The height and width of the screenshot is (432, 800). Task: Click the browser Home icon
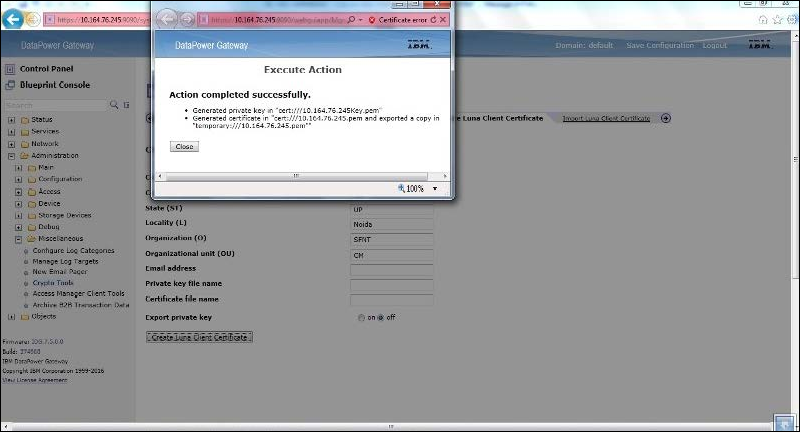763,19
